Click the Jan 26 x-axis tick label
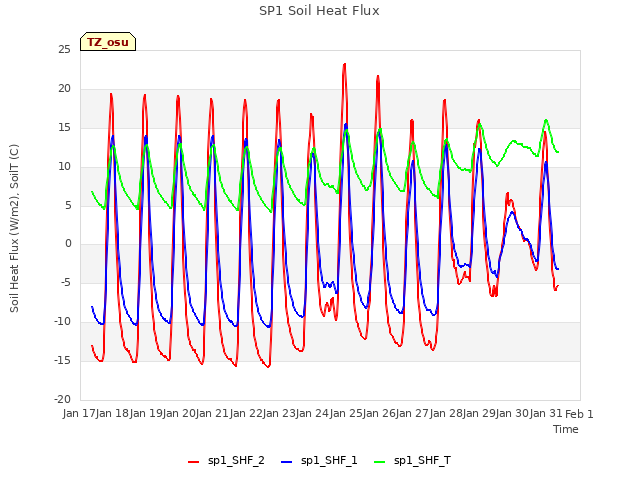Viewport: 640px width, 480px height. (x=379, y=414)
